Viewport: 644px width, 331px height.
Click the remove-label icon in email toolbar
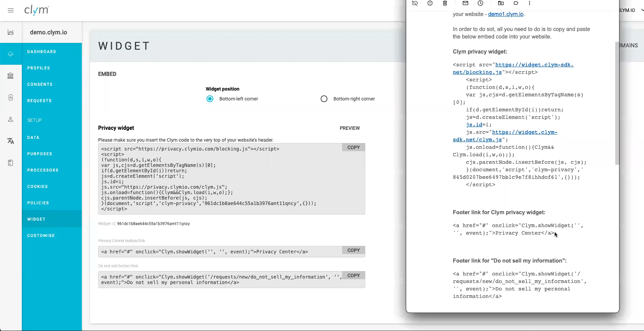coord(415,3)
